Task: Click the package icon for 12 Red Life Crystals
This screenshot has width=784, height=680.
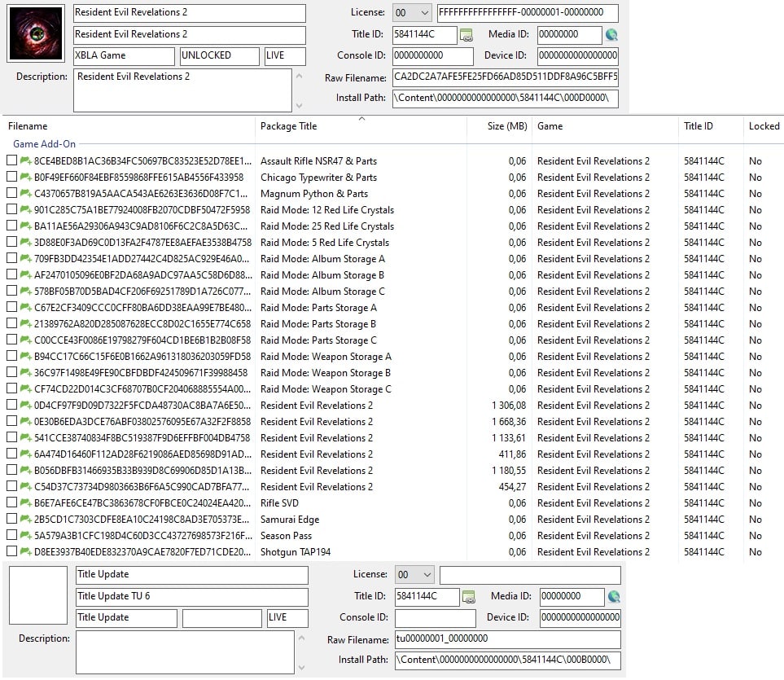Action: pos(26,209)
